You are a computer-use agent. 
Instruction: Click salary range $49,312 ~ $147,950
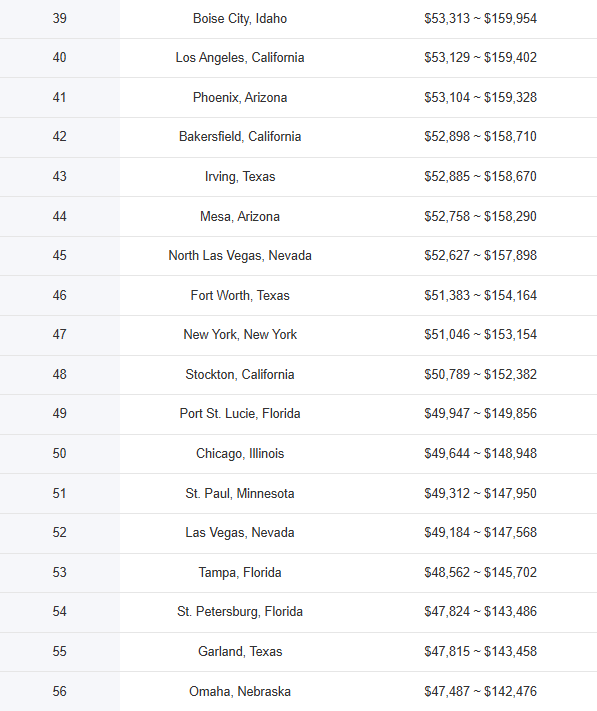[481, 493]
